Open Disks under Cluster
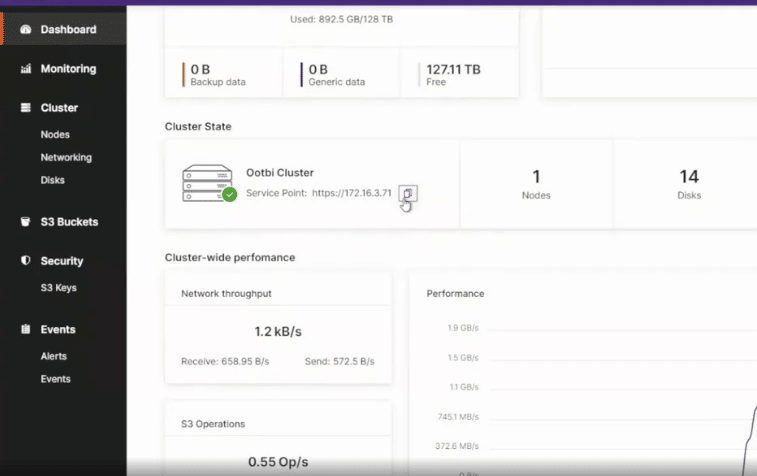This screenshot has width=757, height=476. point(53,180)
